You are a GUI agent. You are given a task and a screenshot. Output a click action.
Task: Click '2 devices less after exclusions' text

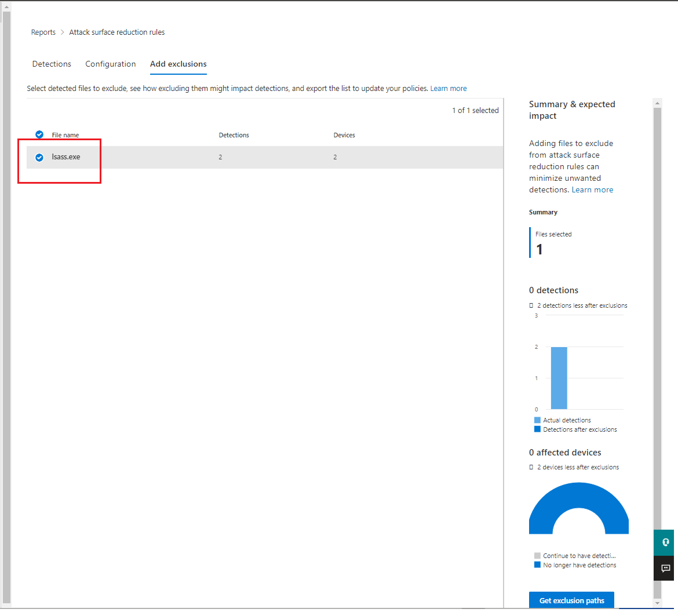click(578, 467)
